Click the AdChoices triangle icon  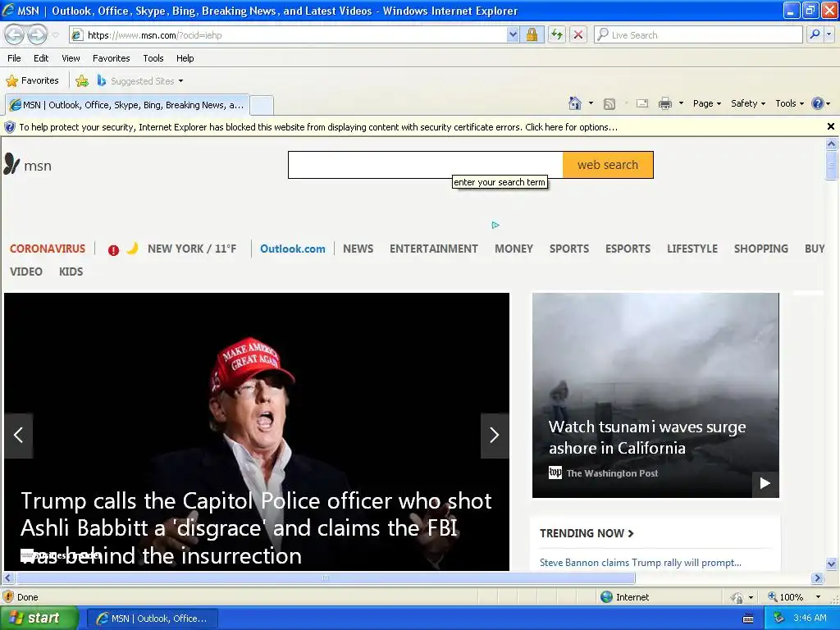[x=495, y=225]
